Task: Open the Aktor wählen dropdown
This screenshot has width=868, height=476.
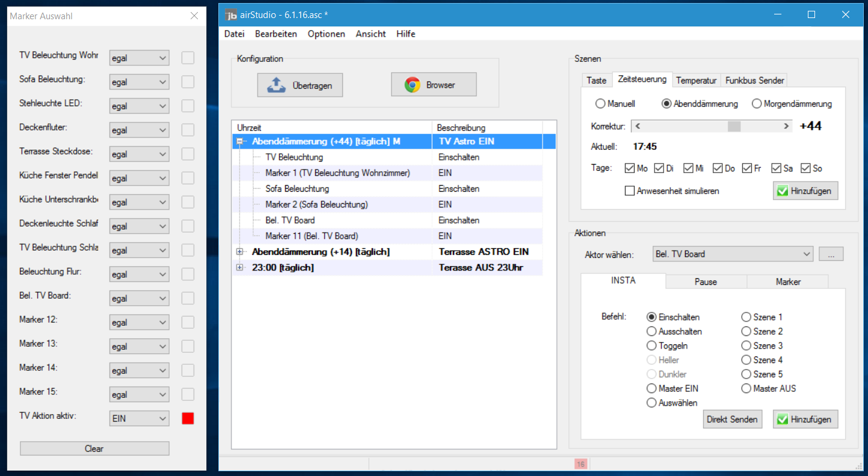Action: 733,254
